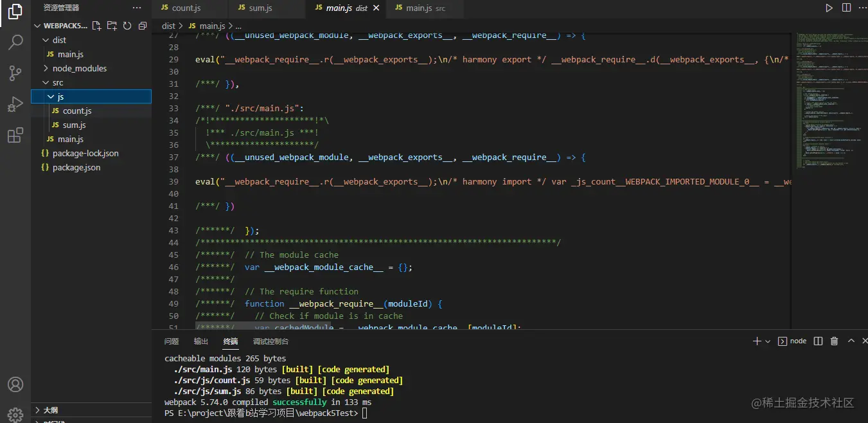868x423 pixels.
Task: Open count.js in the explorer tree
Action: pos(91,111)
